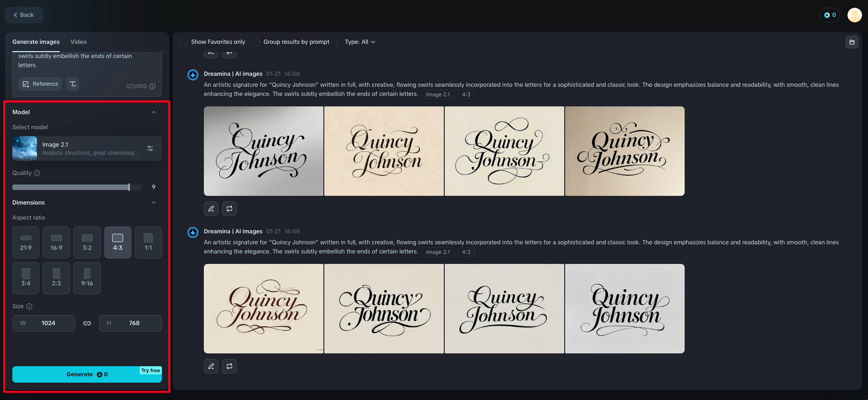Image resolution: width=868 pixels, height=400 pixels.
Task: Click the width input field
Action: coord(44,323)
